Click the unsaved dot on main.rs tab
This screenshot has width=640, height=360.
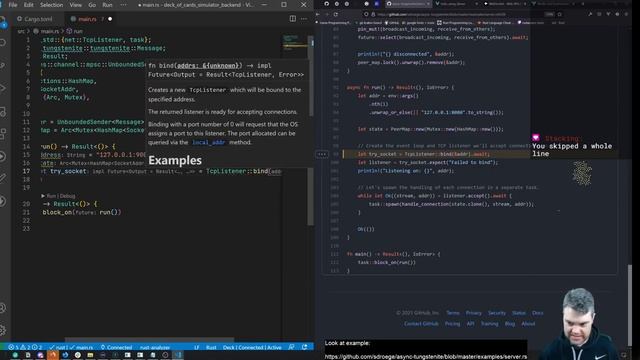110,19
